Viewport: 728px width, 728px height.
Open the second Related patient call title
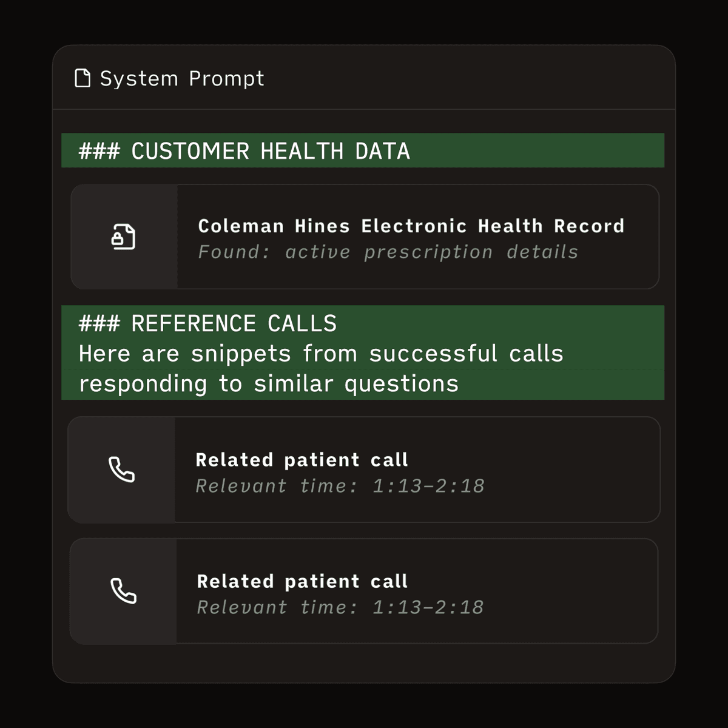(302, 581)
